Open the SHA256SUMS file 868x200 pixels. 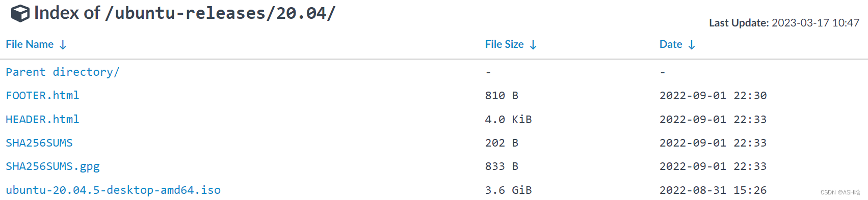(39, 143)
